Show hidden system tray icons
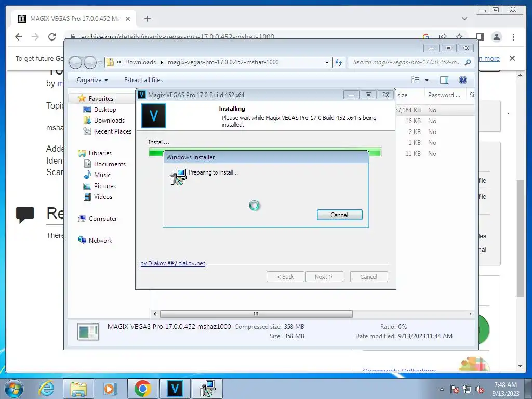Image resolution: width=532 pixels, height=399 pixels. coord(442,389)
